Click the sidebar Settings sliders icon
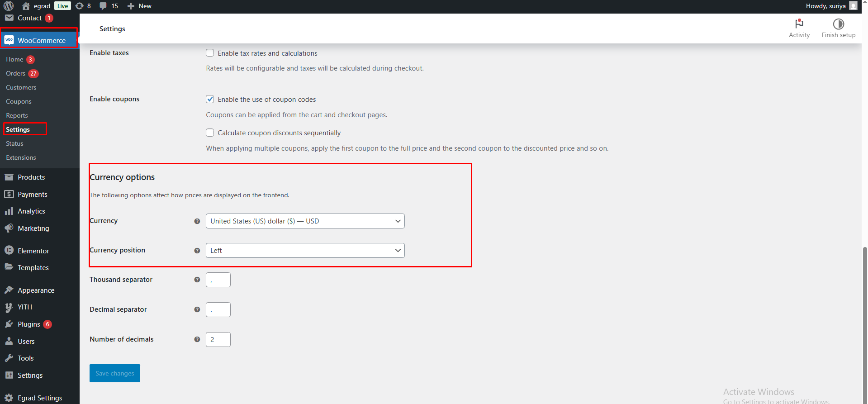 pos(9,375)
